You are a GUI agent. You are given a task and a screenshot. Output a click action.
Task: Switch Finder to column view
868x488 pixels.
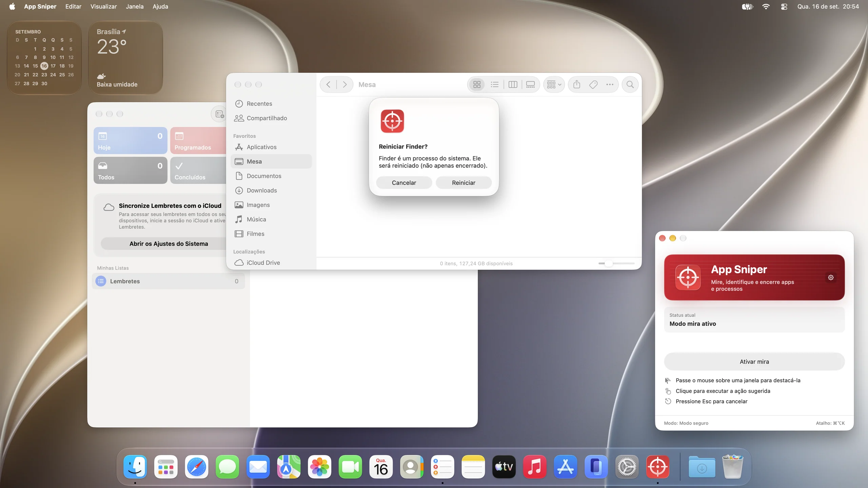point(513,84)
